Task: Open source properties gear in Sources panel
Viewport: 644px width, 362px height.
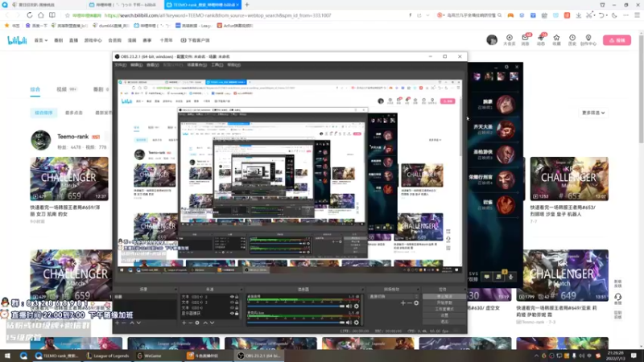Action: click(197, 323)
